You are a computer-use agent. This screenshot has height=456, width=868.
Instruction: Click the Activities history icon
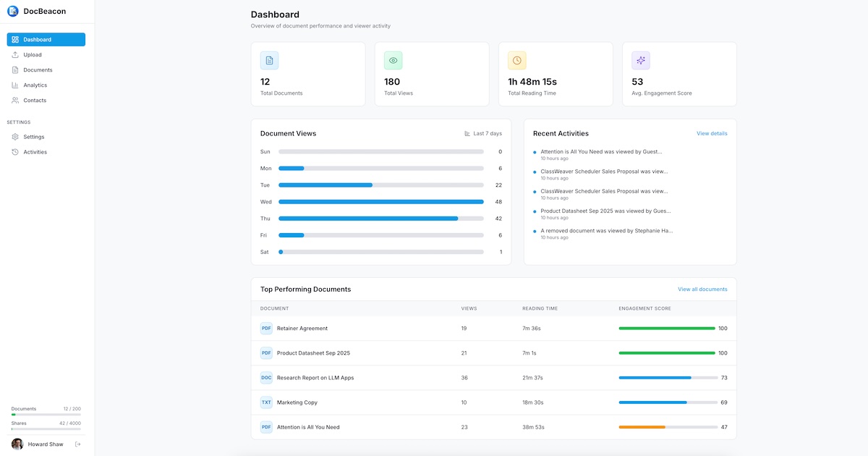15,152
